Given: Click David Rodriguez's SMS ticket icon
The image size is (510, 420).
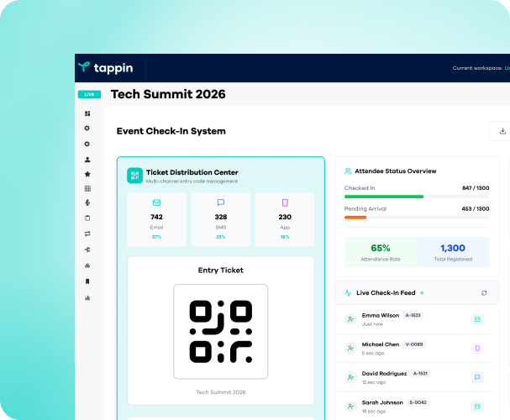Looking at the screenshot, I should pos(477,377).
